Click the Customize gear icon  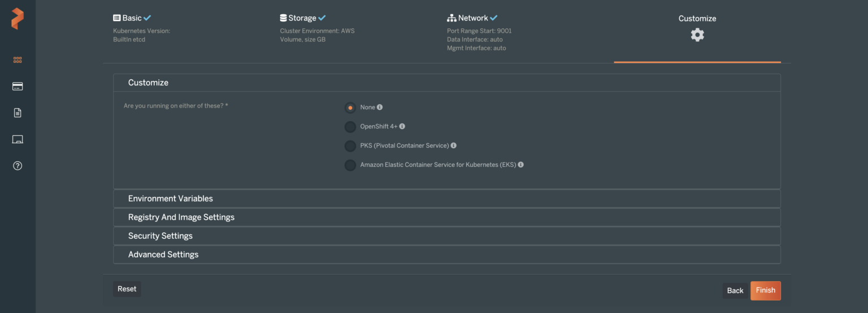tap(697, 35)
